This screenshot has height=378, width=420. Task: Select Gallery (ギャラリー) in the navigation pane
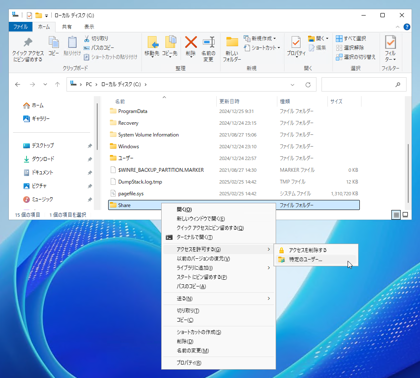click(36, 119)
